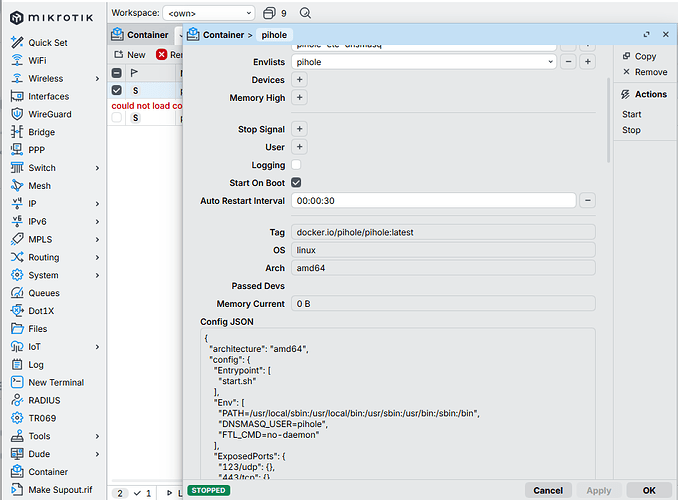Expand the MPLS submenu arrow
Viewport: 678px width, 500px height.
coord(97,239)
